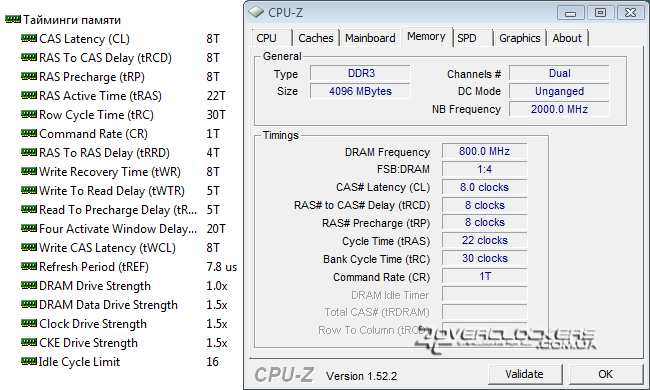Click the FSB:DRAM field showing 1:4
This screenshot has width=650, height=390.
[485, 169]
